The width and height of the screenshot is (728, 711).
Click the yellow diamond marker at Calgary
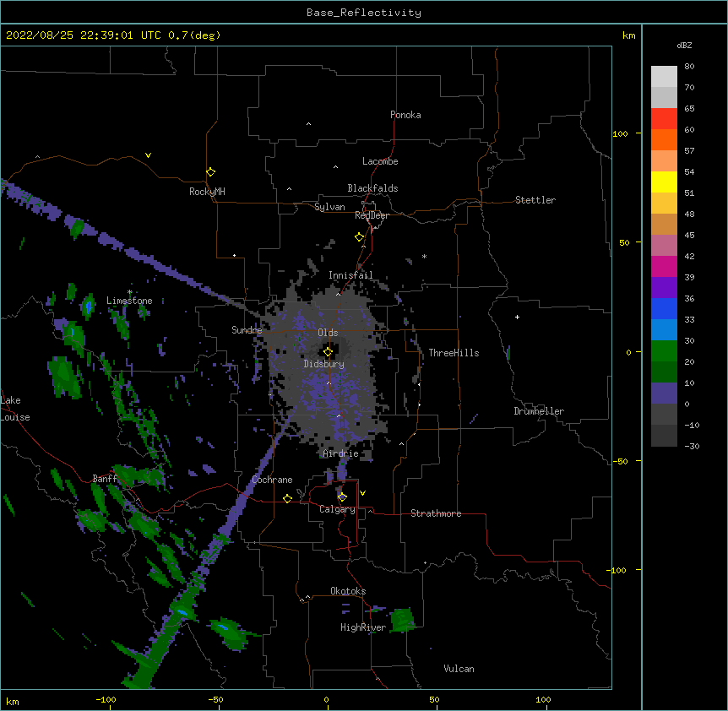click(342, 497)
